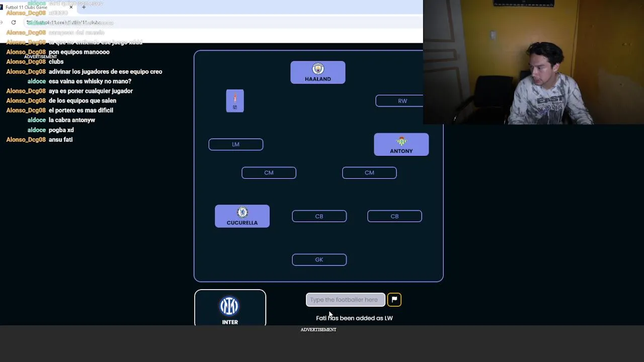Click the Real Betis crest icon
Screen dimensions: 644x362
coord(401,141)
